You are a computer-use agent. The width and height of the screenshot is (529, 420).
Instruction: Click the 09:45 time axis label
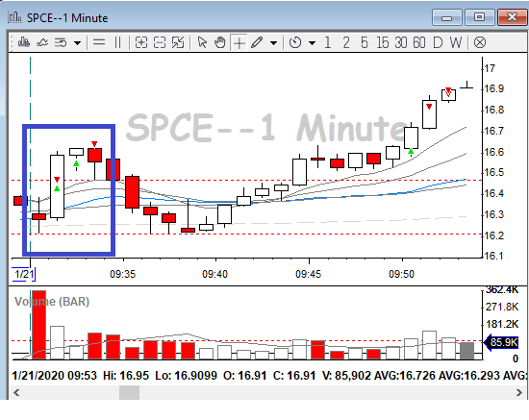[x=309, y=274]
